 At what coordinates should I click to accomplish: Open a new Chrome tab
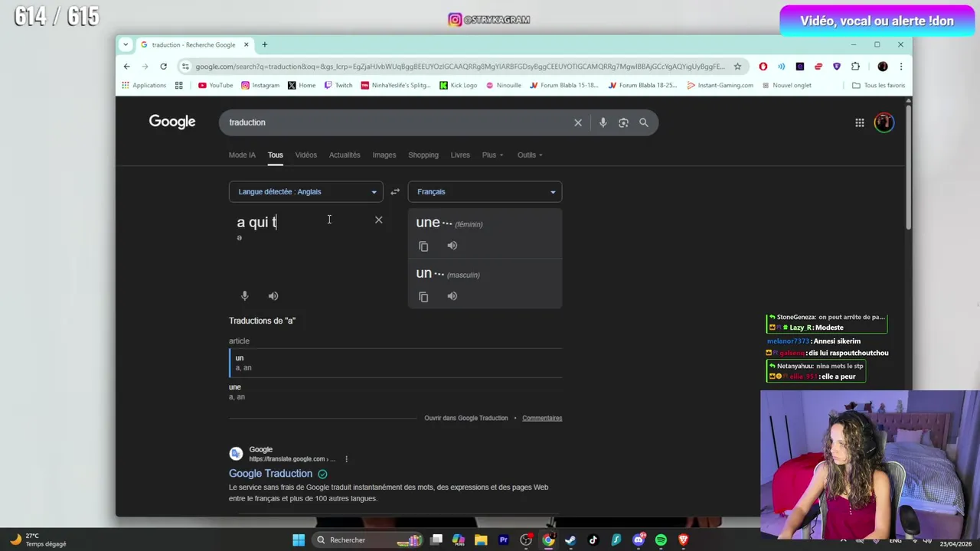265,44
